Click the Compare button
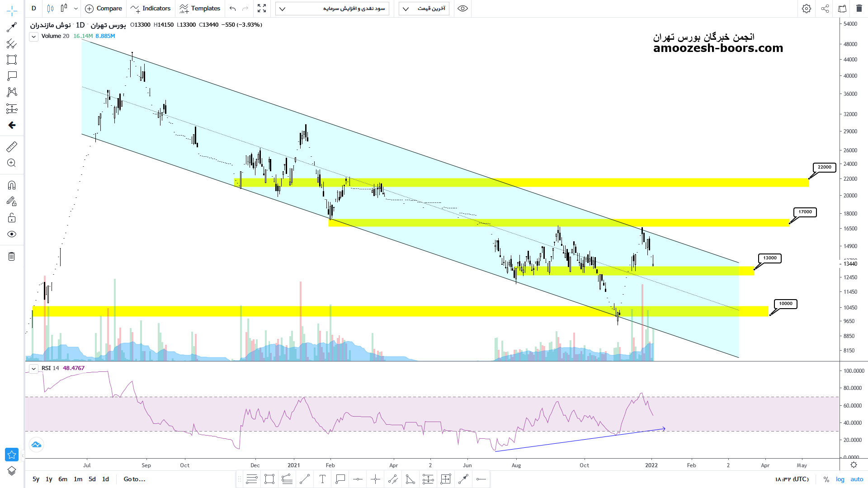 [x=104, y=9]
